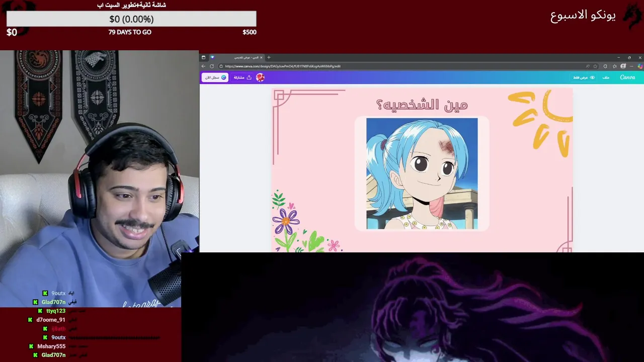Click the مشاركة share button
Screen dimensions: 644x362
pos(243,77)
